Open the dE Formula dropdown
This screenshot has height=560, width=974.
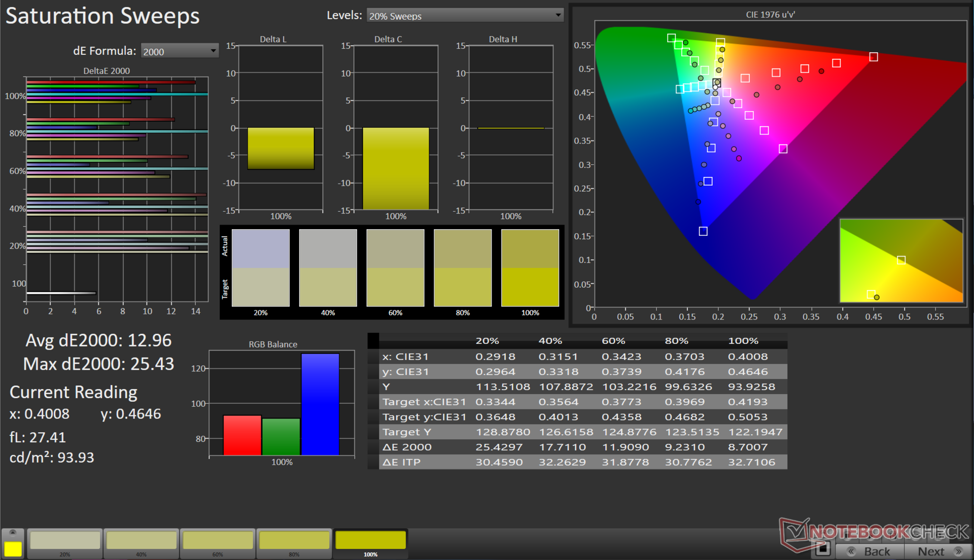pos(179,51)
